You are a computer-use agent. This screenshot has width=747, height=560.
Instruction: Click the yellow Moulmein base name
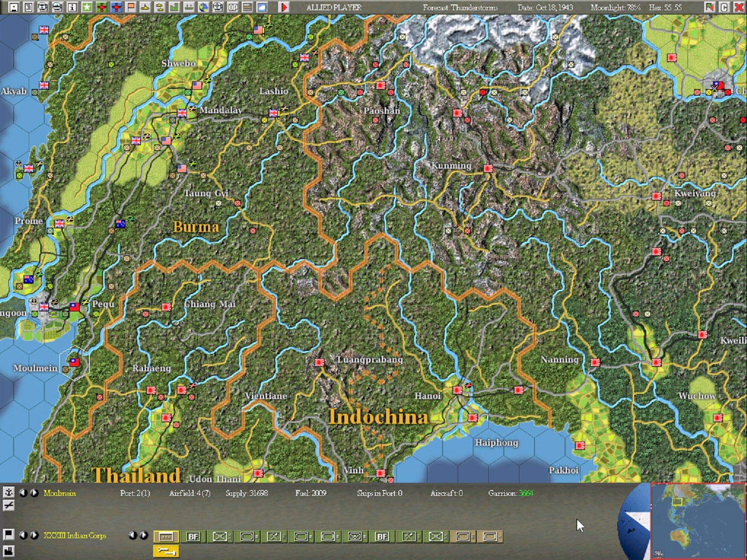[59, 493]
